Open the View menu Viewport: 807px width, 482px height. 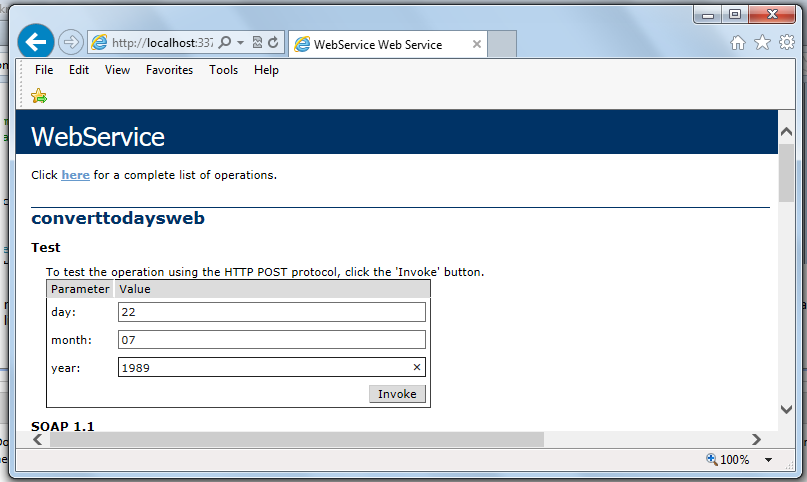pos(117,70)
